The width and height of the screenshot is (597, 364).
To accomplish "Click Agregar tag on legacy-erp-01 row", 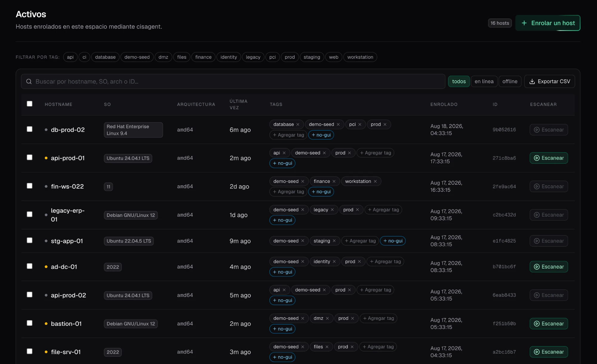I will tap(383, 210).
